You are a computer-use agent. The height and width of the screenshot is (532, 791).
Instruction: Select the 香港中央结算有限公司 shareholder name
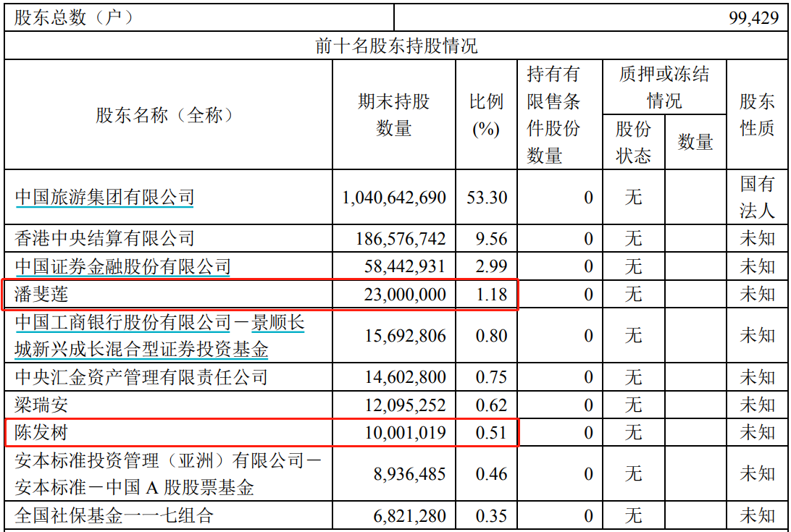click(x=105, y=238)
